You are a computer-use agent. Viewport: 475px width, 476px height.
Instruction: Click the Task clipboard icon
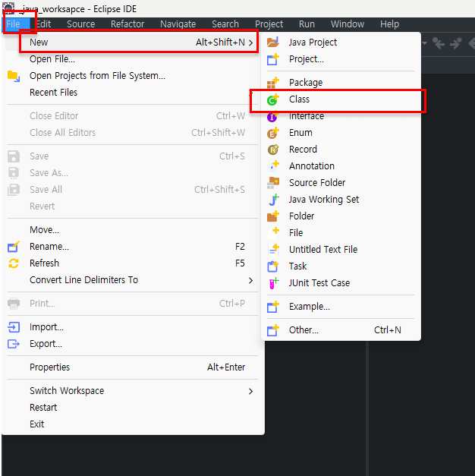[273, 266]
